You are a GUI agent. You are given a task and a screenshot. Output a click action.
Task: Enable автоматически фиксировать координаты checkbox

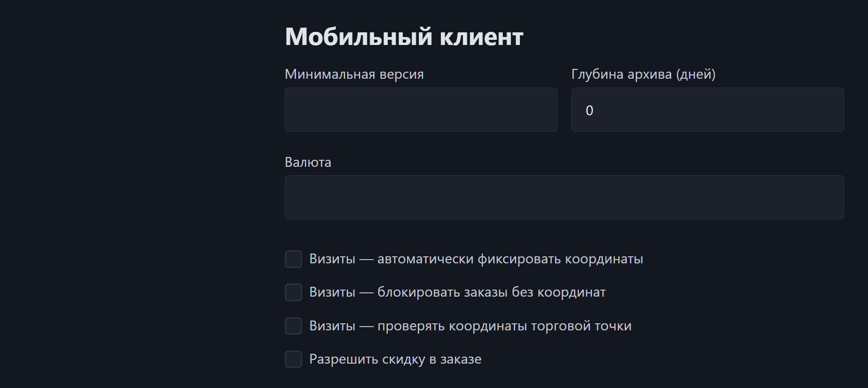click(293, 259)
